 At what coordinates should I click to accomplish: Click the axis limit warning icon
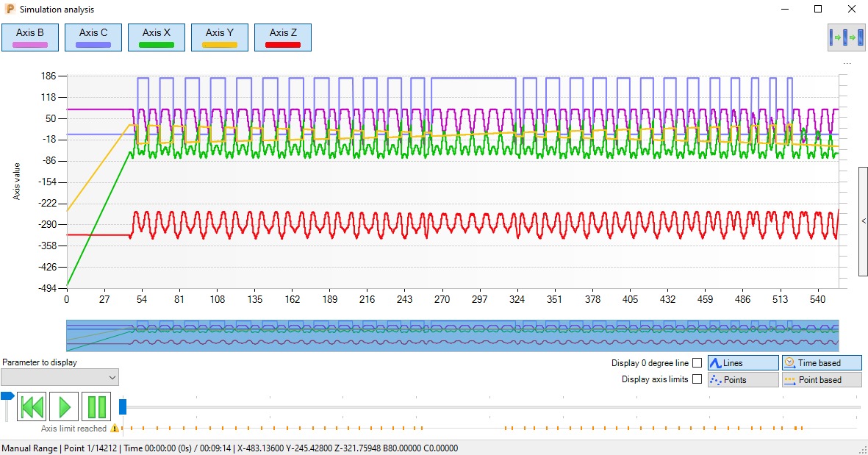115,429
